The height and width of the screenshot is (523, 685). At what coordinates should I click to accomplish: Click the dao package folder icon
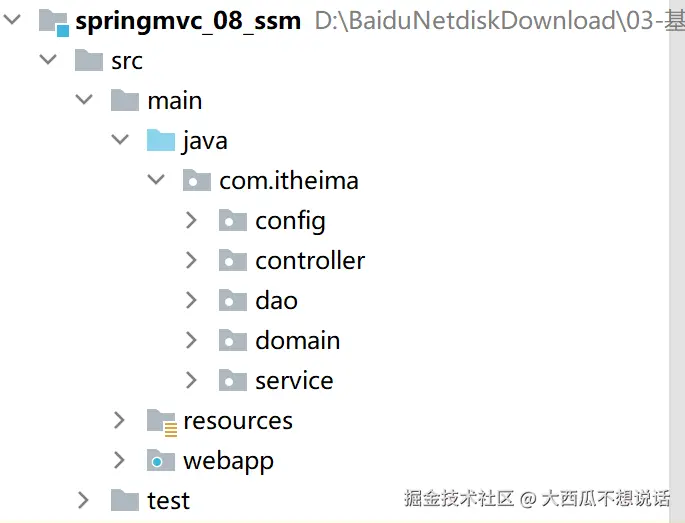232,300
